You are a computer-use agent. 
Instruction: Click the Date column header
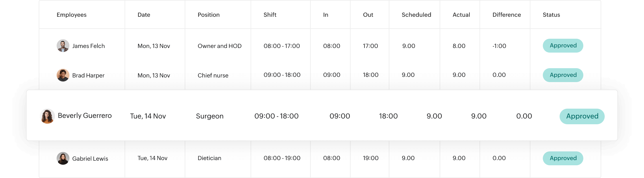pyautogui.click(x=144, y=15)
